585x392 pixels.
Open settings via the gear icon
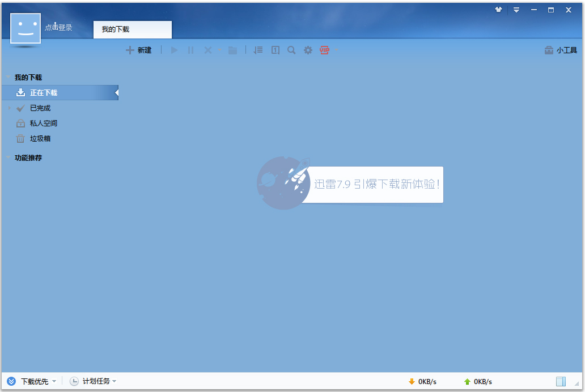coord(308,50)
